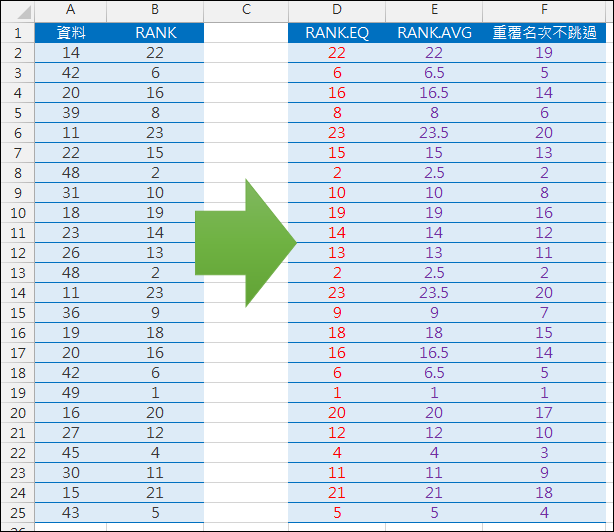614x532 pixels.
Task: Select row 25 header
Action: click(x=18, y=513)
